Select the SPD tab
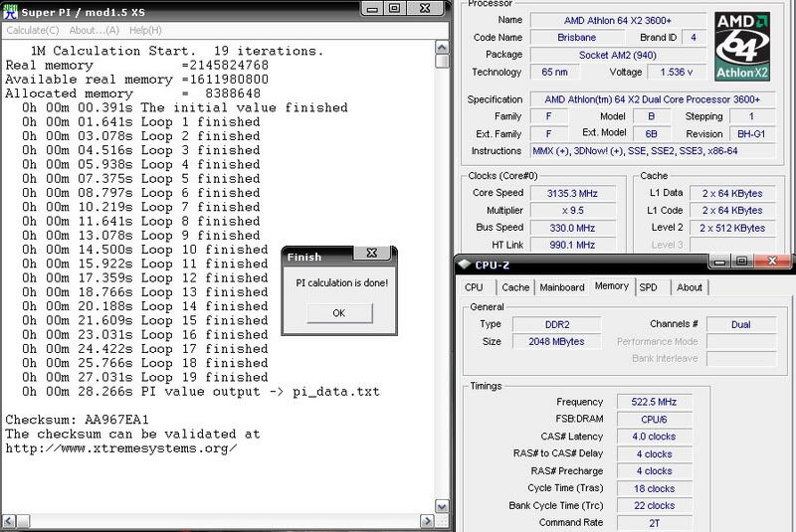This screenshot has height=532, width=796. [648, 287]
